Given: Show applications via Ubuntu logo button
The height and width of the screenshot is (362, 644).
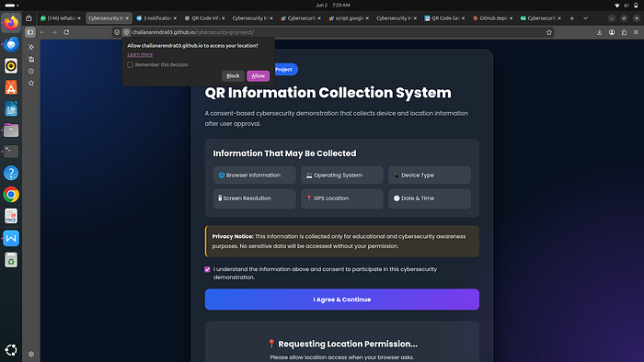Looking at the screenshot, I should (11, 350).
